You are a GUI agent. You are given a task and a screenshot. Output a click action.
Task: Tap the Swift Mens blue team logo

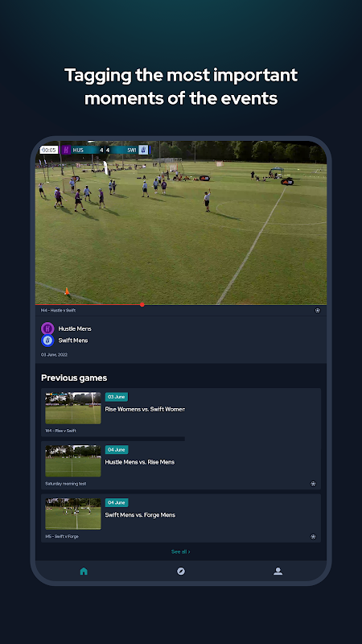click(x=47, y=341)
